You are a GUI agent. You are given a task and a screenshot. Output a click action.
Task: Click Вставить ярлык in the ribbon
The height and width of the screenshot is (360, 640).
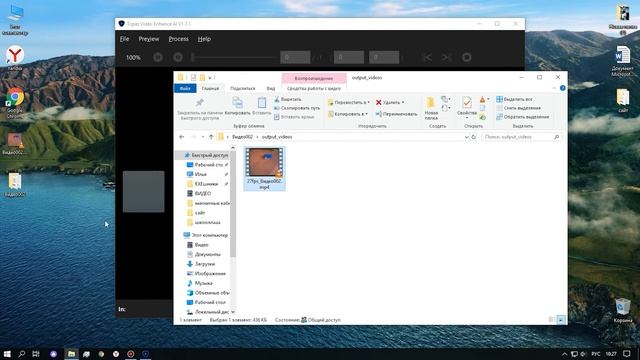(294, 117)
